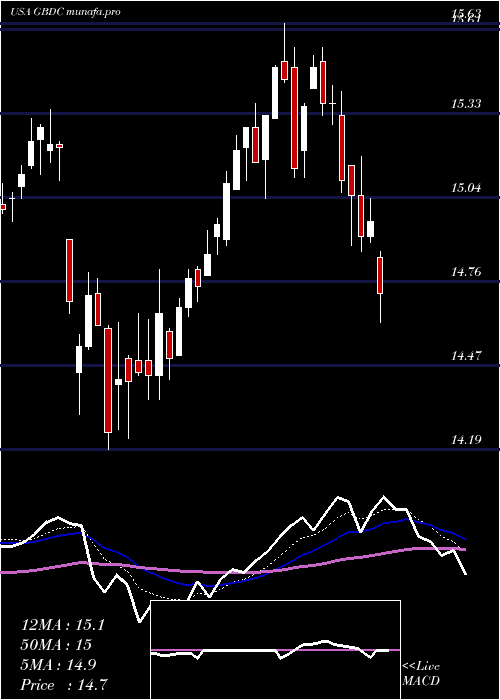Click the '<<Live MACD' label
This screenshot has height=700, width=500.
(421, 673)
